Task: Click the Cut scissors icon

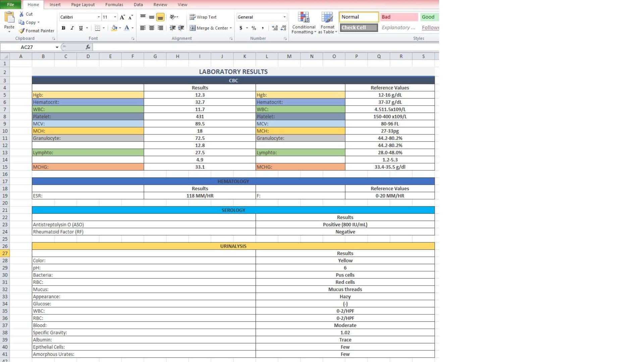Action: click(x=22, y=14)
